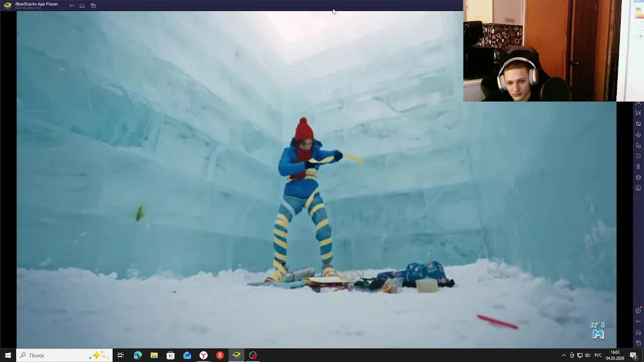Open Microsoft Store from the taskbar

[x=171, y=355]
